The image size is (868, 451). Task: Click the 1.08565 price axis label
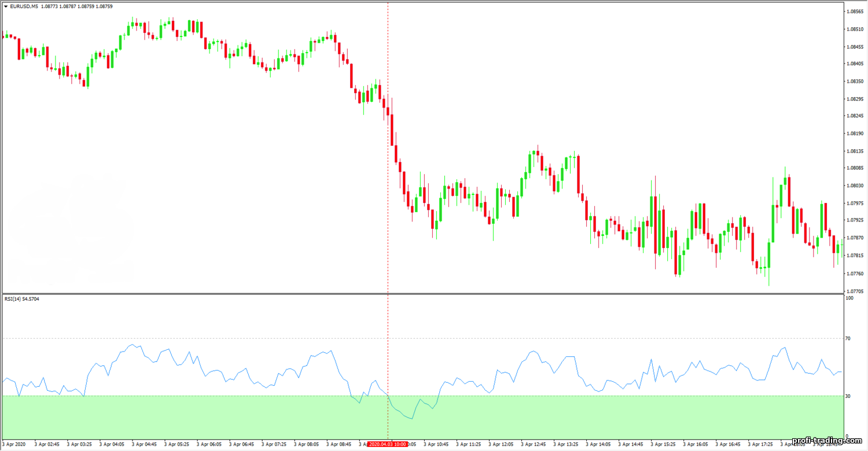(855, 12)
